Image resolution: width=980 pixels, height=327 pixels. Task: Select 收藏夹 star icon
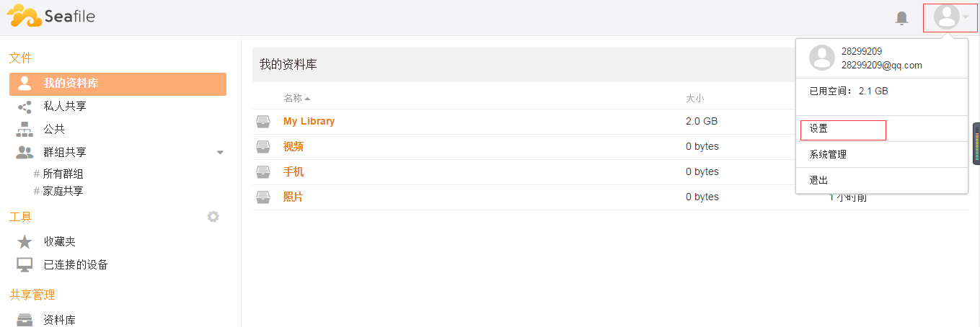tap(25, 242)
